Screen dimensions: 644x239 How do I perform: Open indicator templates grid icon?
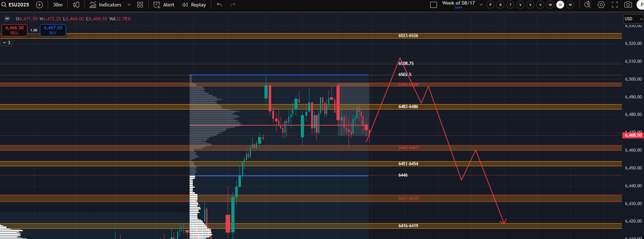coord(140,5)
